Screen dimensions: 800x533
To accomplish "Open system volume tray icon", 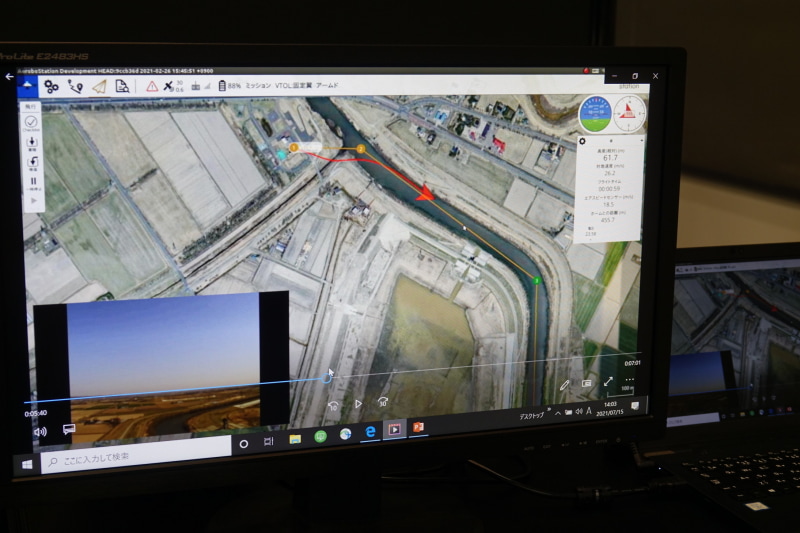I will point(579,411).
